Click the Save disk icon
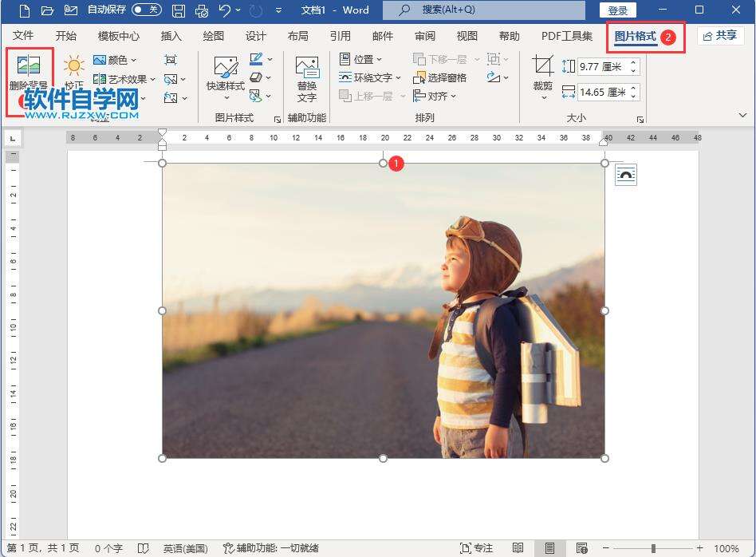The width and height of the screenshot is (756, 557). tap(179, 10)
